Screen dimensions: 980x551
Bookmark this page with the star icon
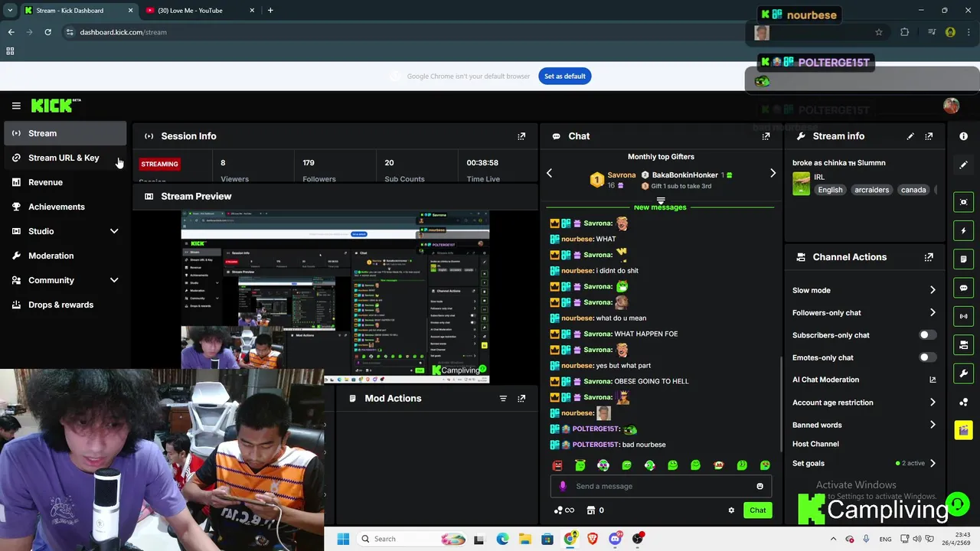tap(879, 32)
